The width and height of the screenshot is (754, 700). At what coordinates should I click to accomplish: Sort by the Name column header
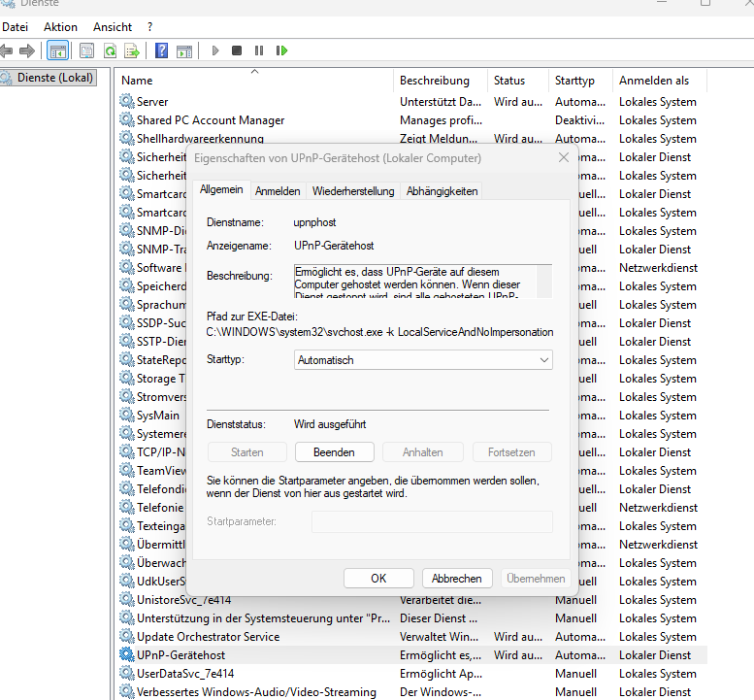(255, 81)
